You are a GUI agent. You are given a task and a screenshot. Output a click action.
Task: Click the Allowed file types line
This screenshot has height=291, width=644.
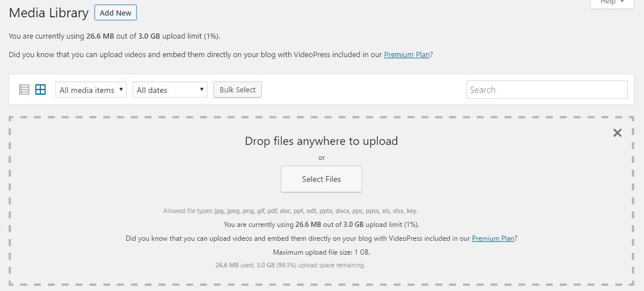coord(291,211)
